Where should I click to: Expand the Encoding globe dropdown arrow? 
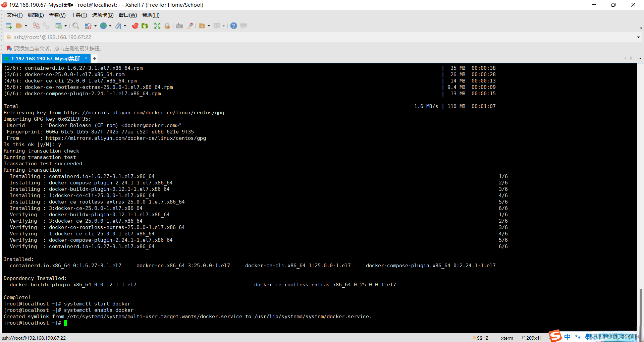coord(110,26)
